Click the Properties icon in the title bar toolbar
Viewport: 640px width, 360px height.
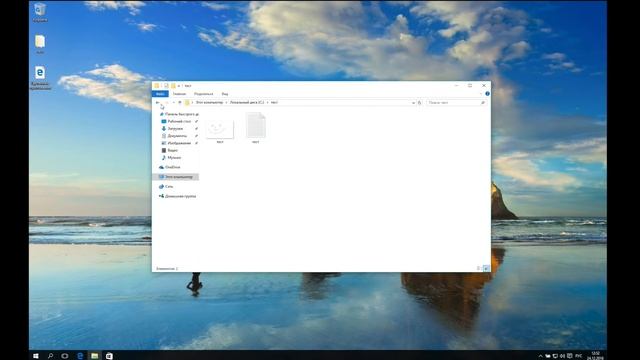[x=166, y=86]
